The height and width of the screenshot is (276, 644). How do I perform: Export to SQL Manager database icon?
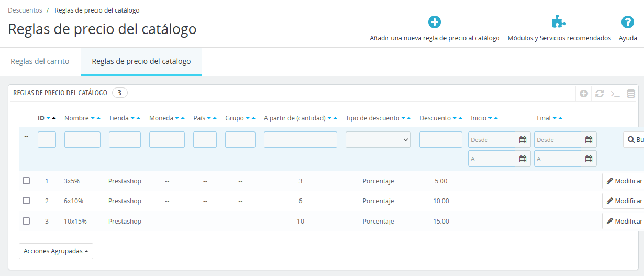[x=631, y=94]
